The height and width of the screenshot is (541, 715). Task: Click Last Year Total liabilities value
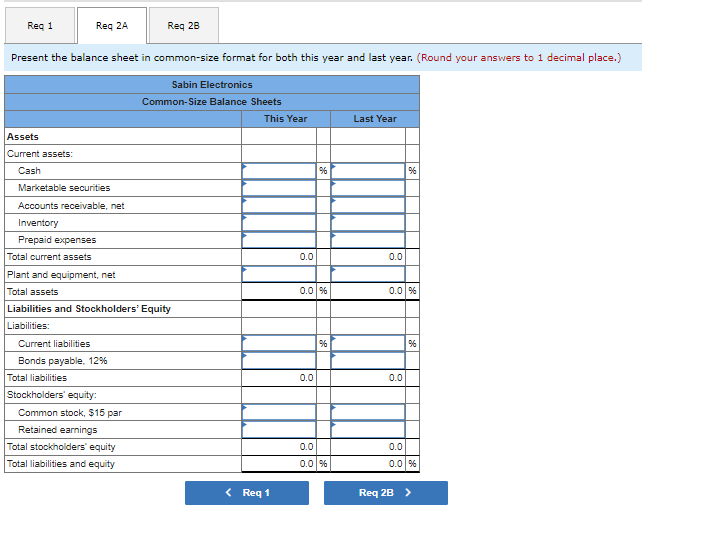pos(396,378)
